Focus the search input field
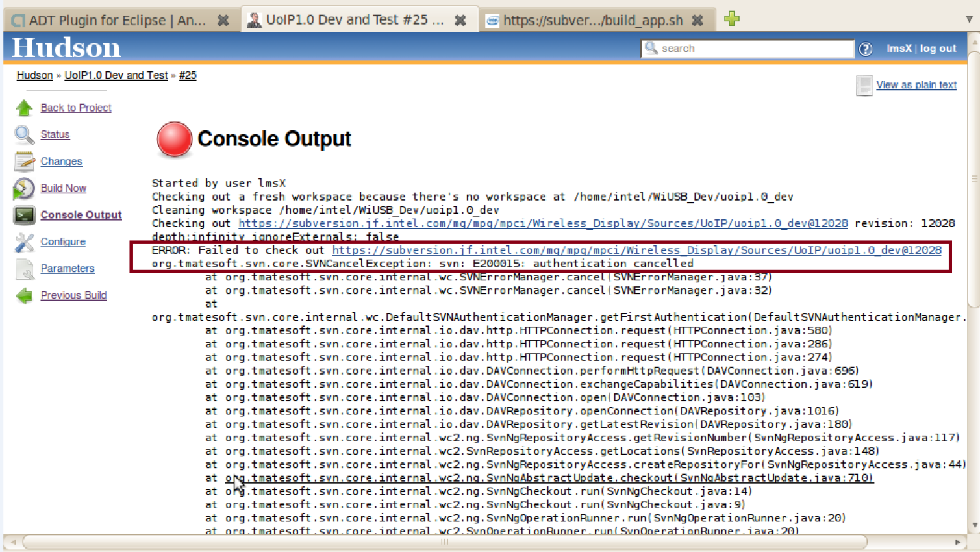Screen dimensions: 980x552 click(747, 48)
